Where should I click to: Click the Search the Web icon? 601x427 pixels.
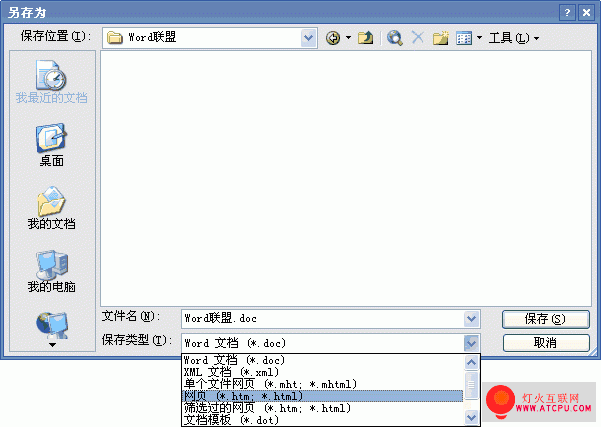[394, 38]
